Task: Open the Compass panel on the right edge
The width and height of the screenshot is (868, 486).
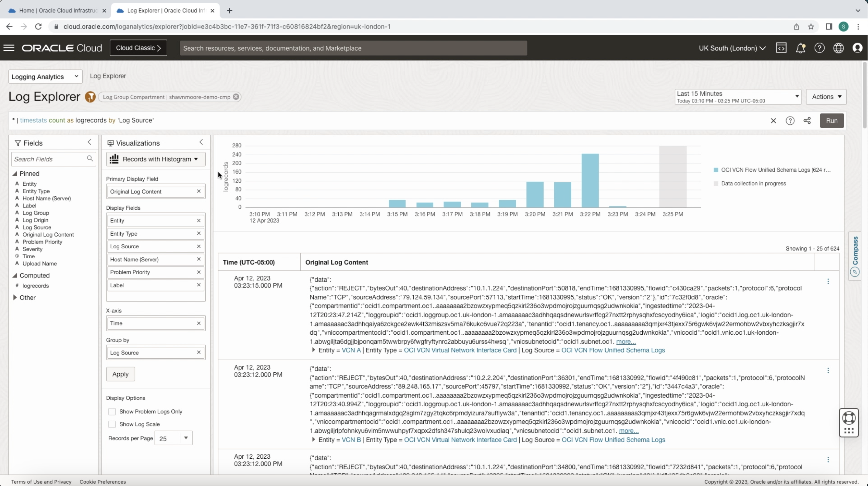Action: [855, 255]
